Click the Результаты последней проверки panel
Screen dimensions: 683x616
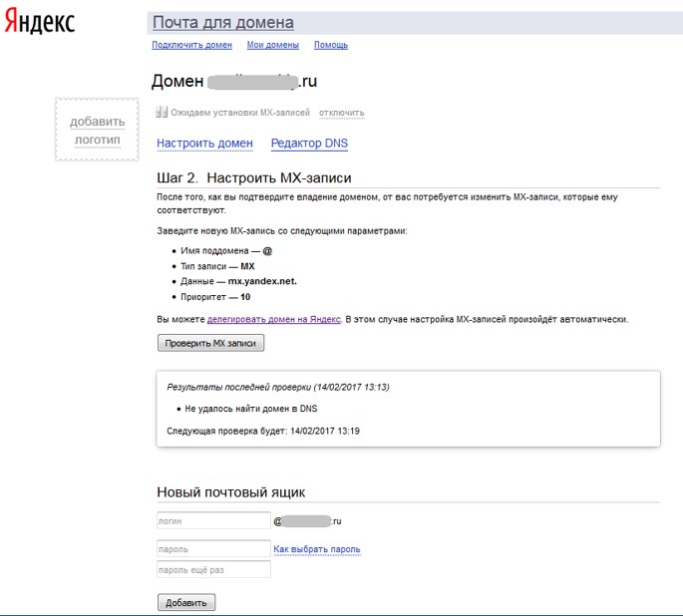pyautogui.click(x=408, y=409)
